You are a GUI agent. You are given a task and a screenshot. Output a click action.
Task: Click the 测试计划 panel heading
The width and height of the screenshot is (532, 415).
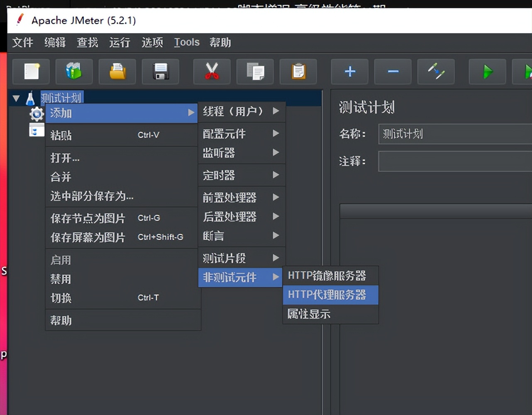point(367,107)
